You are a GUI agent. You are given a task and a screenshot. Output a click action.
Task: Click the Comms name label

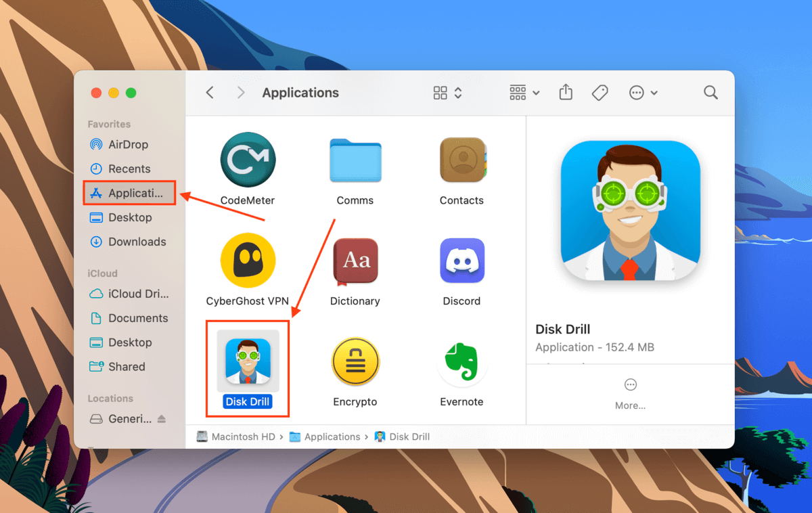click(x=355, y=200)
